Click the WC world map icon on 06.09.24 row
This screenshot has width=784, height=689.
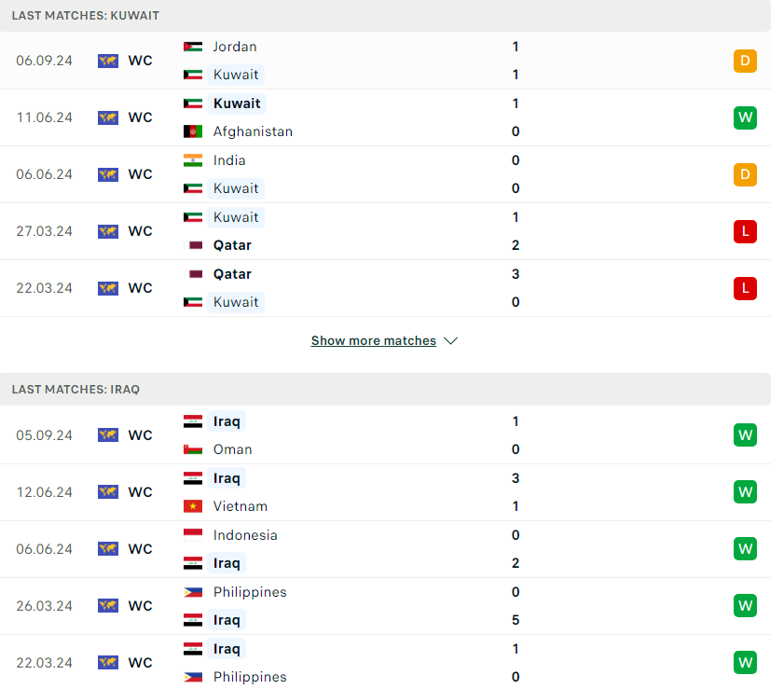click(x=108, y=61)
